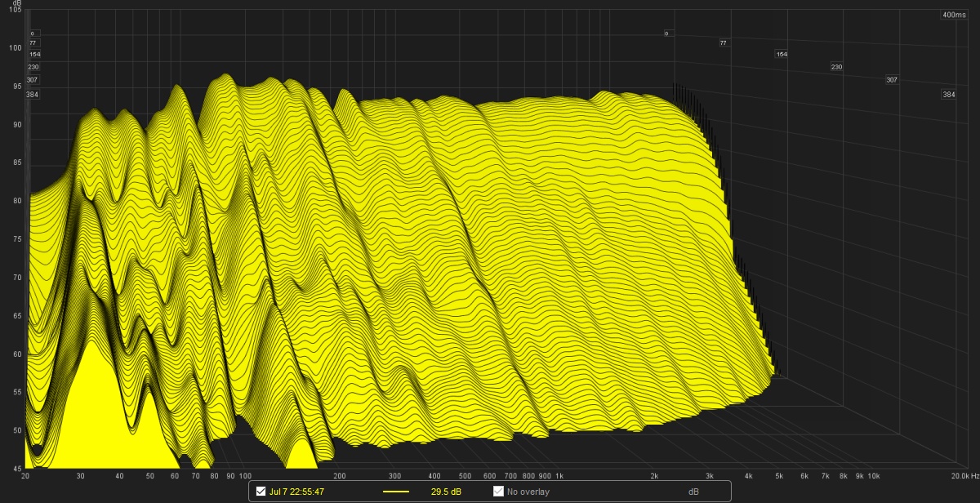Click the No overlay label text
The width and height of the screenshot is (980, 503).
pyautogui.click(x=528, y=492)
